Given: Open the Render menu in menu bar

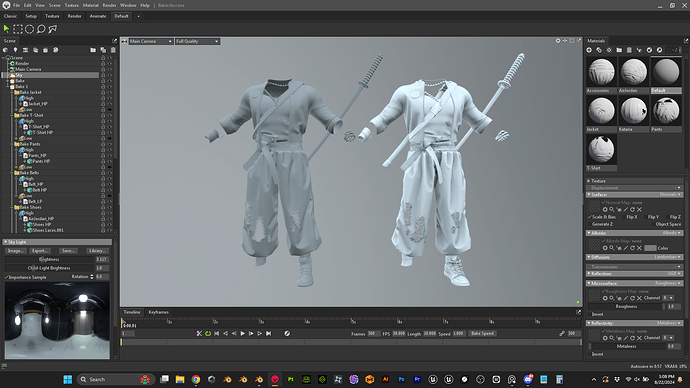Looking at the screenshot, I should tap(109, 5).
